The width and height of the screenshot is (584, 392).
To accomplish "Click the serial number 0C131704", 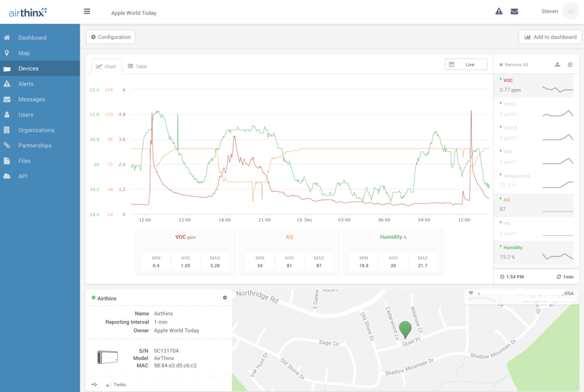I will point(166,351).
